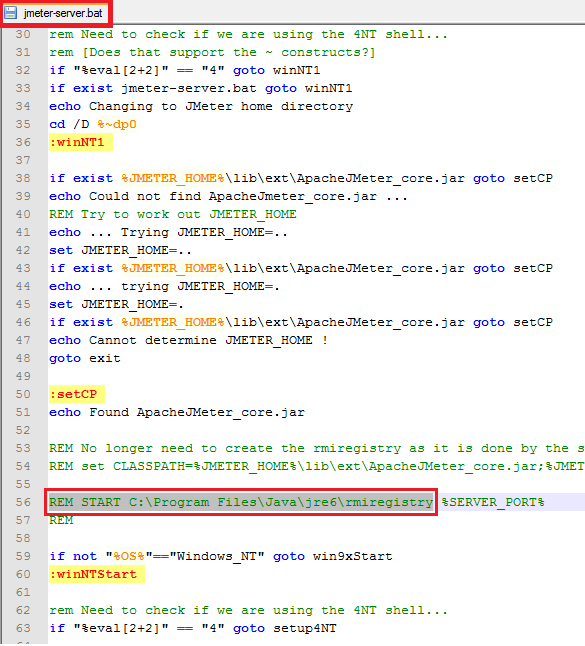Click the 'cd /D %~dp0' line
Screen dimensions: 585x646
click(x=93, y=124)
